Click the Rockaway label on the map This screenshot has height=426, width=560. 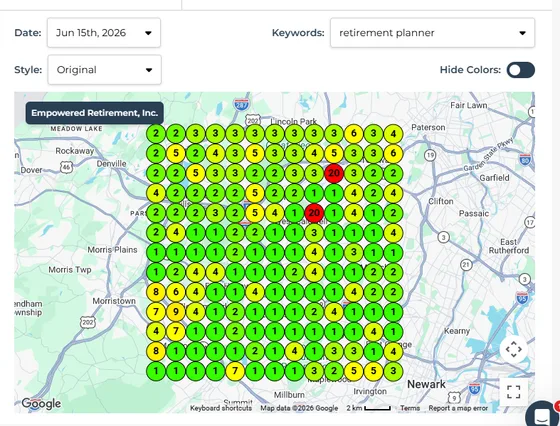74,151
